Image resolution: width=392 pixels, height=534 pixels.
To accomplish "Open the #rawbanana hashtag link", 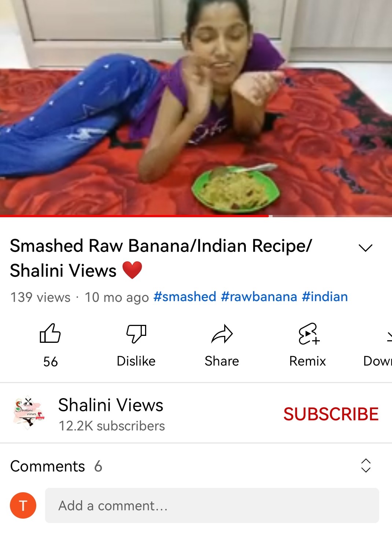I will [x=259, y=297].
